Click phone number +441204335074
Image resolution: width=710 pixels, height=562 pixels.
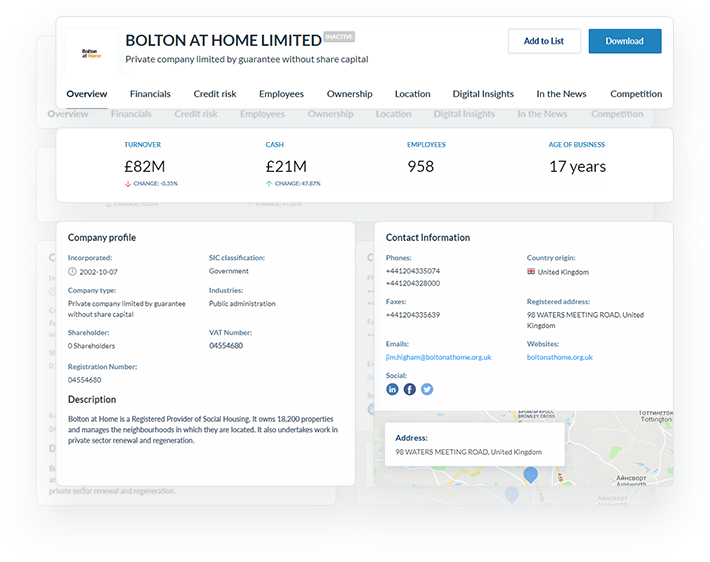point(413,271)
